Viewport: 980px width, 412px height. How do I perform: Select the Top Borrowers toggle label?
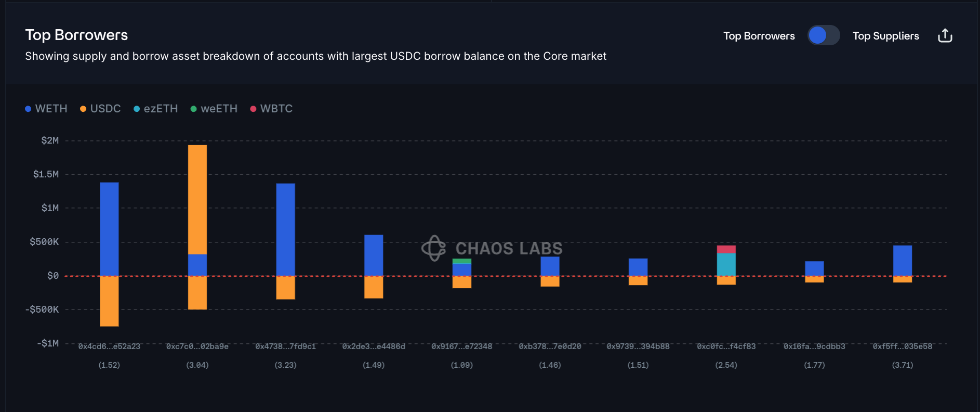click(x=759, y=36)
